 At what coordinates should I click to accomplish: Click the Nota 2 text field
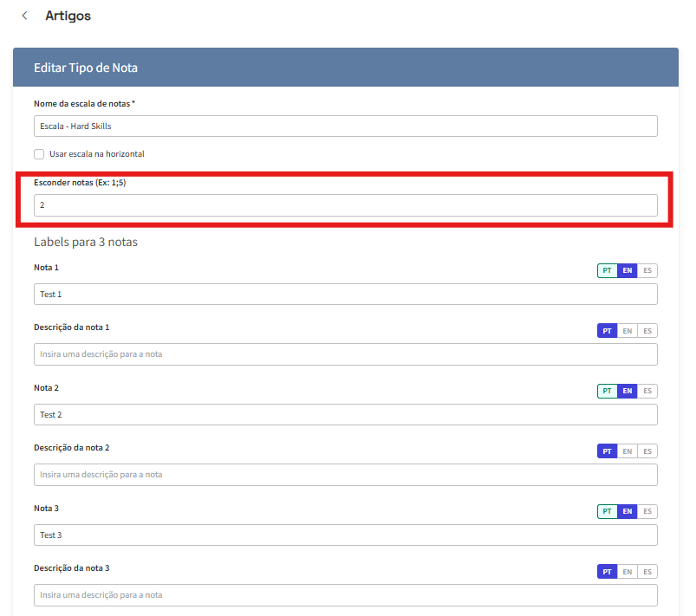tap(345, 415)
